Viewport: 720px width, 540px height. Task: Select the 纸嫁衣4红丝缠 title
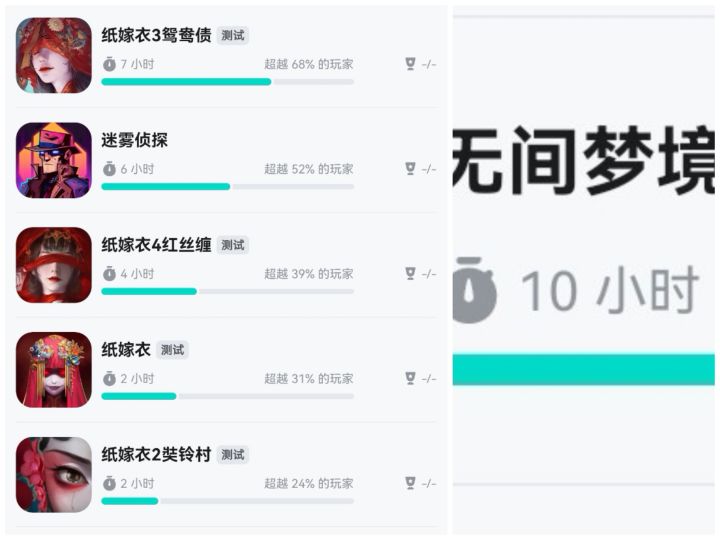[156, 245]
